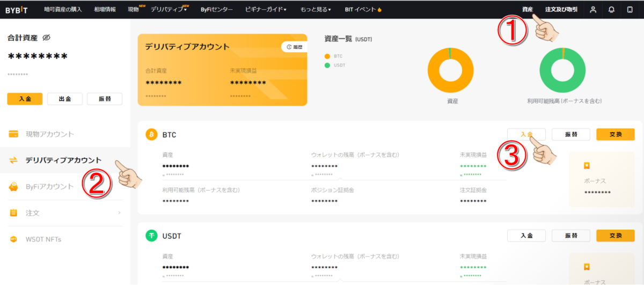Open 相場情報 in the top navigation

click(105, 10)
